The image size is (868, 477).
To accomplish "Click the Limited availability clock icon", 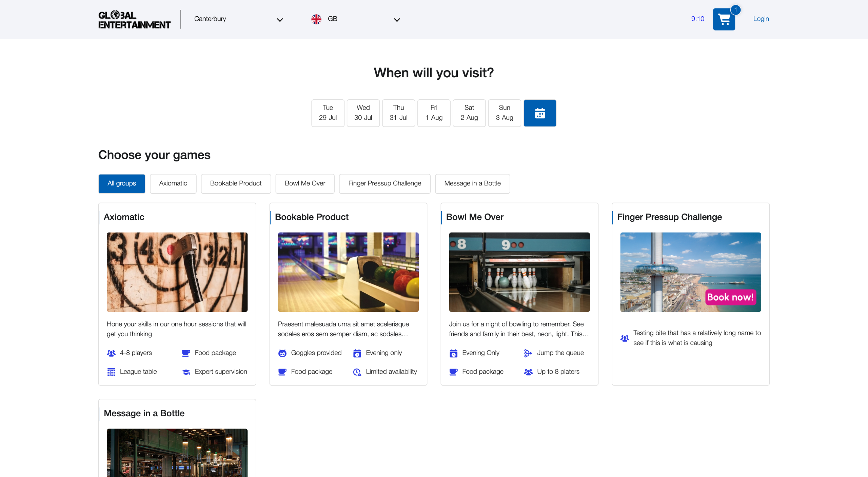I will pos(357,372).
